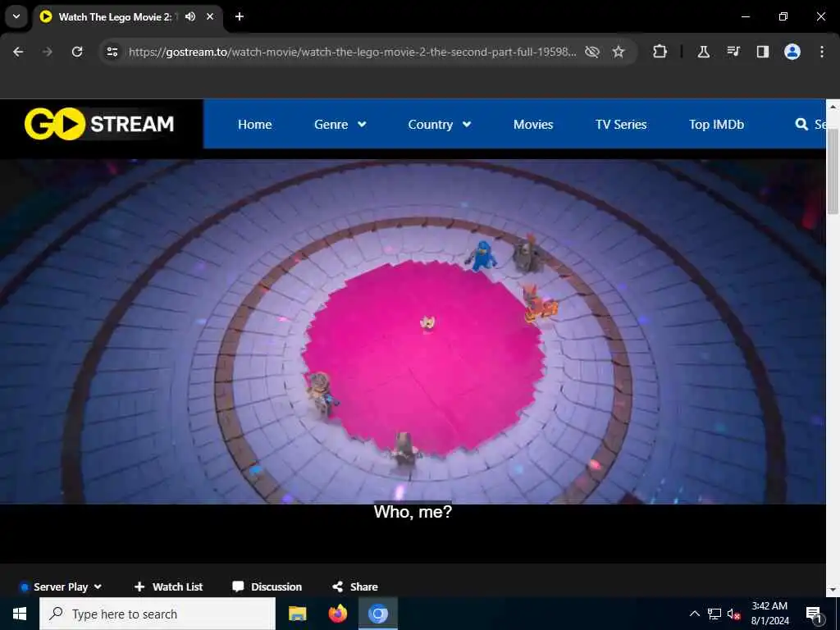View site information icon in address bar

click(x=112, y=52)
